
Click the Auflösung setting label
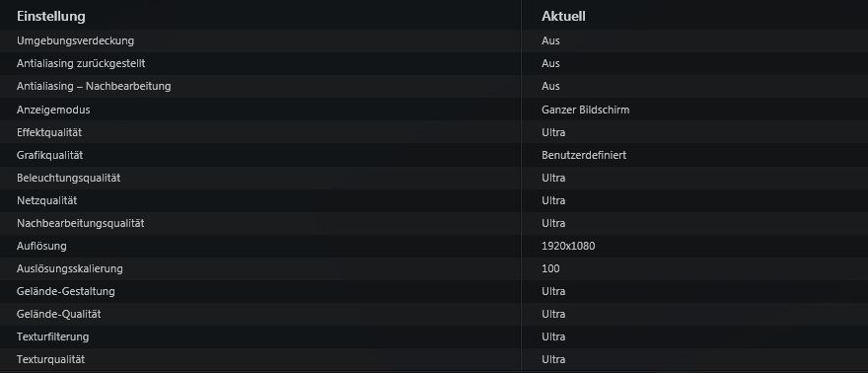click(41, 246)
